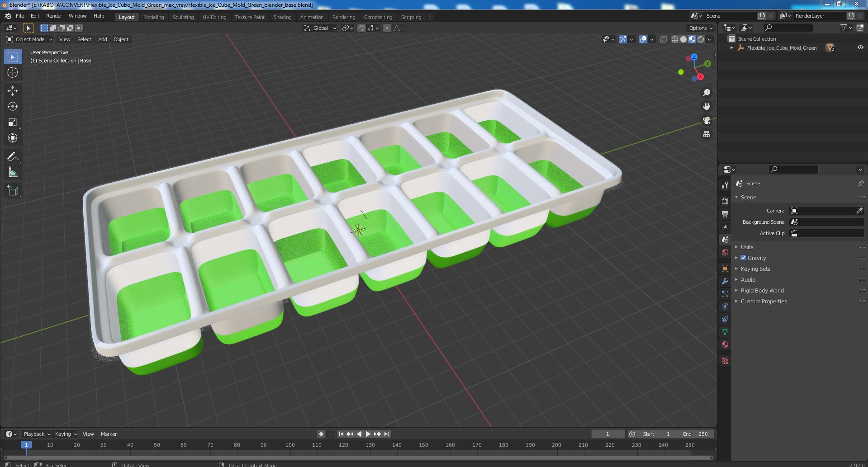
Task: Expand the Units panel
Action: (747, 247)
